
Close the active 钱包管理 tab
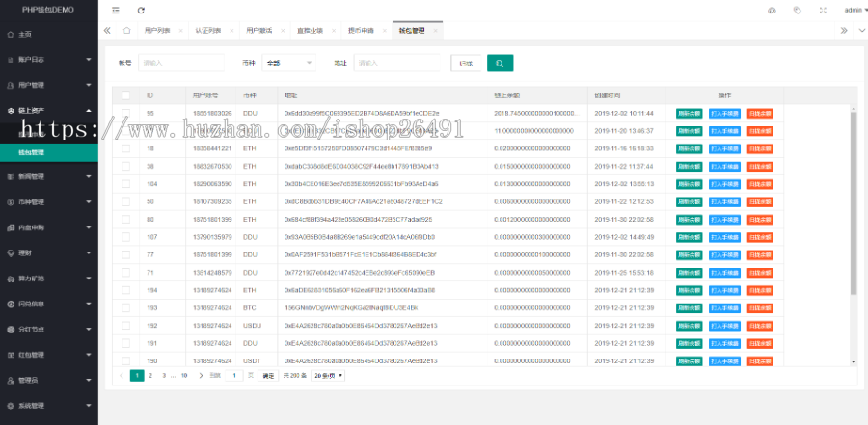[435, 31]
